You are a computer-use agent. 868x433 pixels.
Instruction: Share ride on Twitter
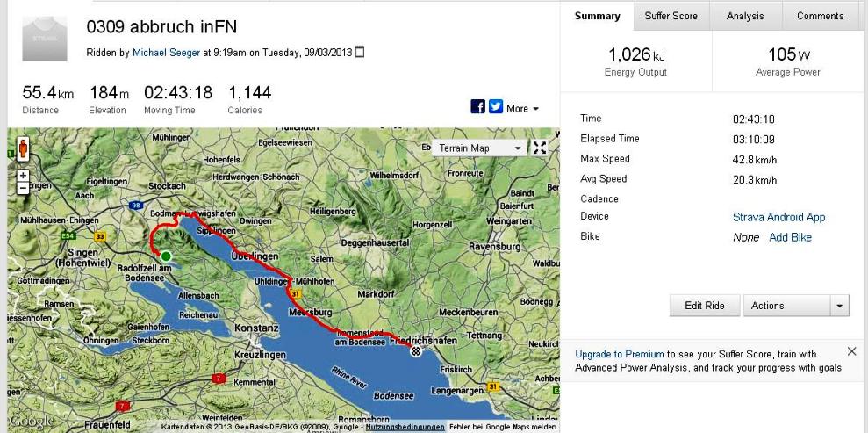[496, 108]
